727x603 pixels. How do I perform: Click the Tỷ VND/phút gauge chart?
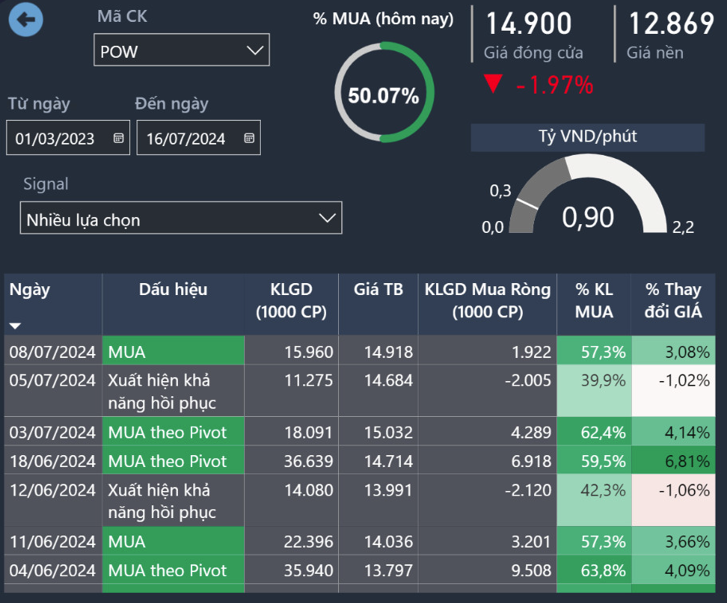[x=588, y=200]
